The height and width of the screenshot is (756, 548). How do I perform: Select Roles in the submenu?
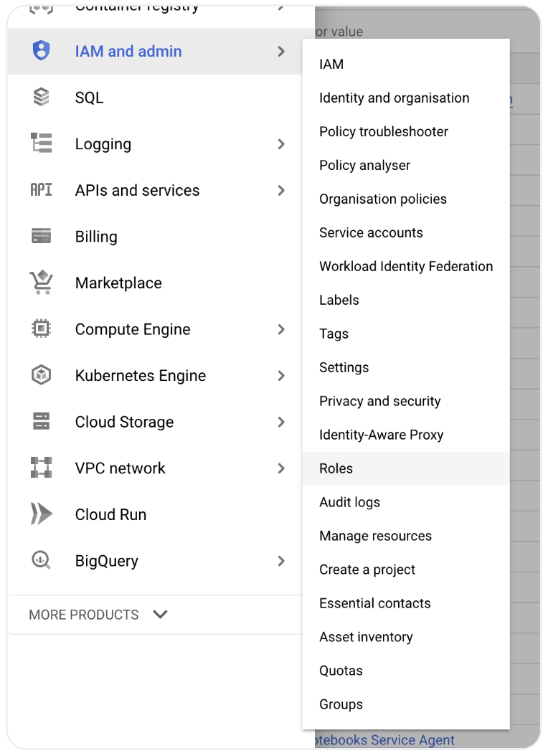point(406,468)
